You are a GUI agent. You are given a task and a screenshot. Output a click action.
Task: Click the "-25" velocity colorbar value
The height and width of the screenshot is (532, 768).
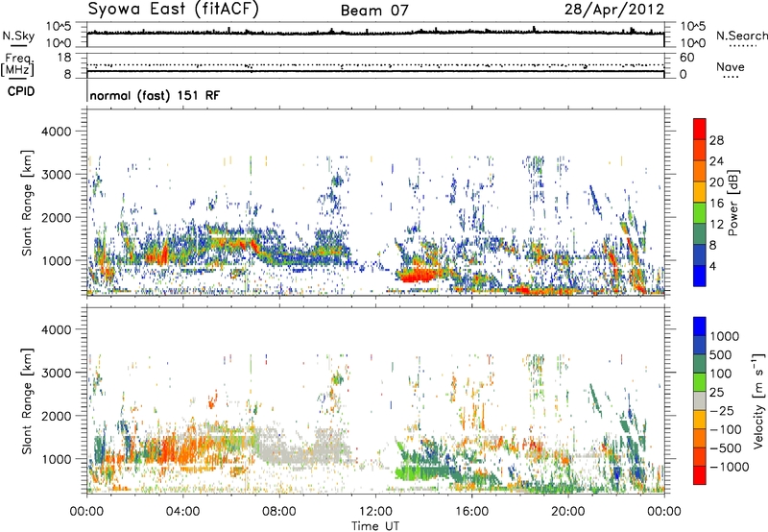click(x=722, y=411)
